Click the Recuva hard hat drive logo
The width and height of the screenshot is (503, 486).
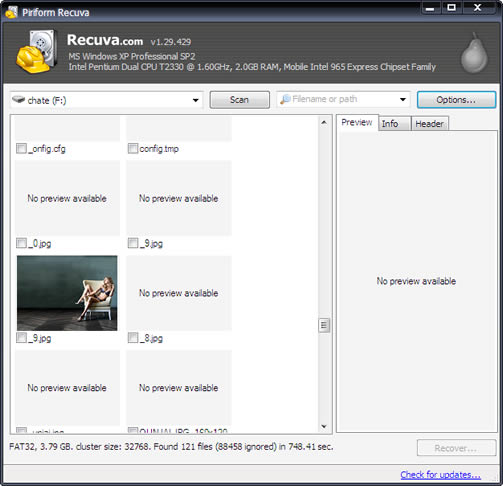pyautogui.click(x=36, y=51)
